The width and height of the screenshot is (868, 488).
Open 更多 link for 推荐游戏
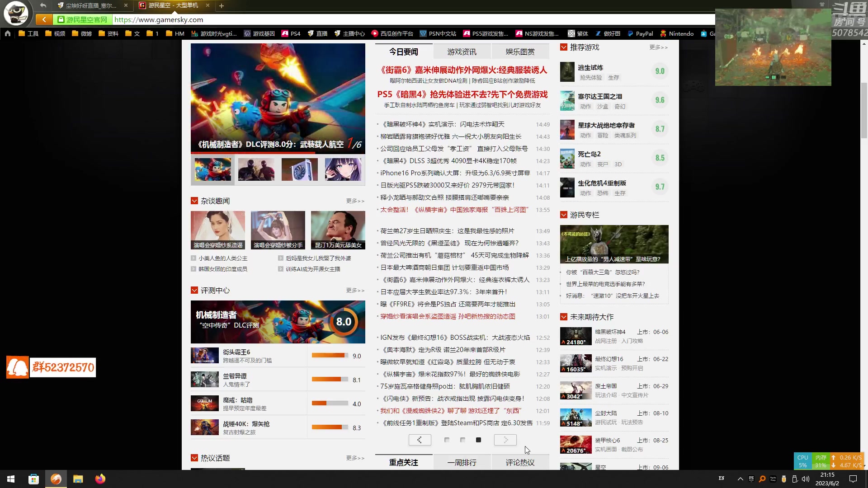click(x=659, y=47)
